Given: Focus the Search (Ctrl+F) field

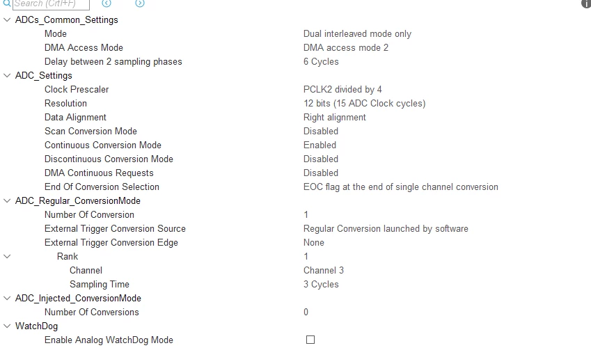Looking at the screenshot, I should pos(52,4).
